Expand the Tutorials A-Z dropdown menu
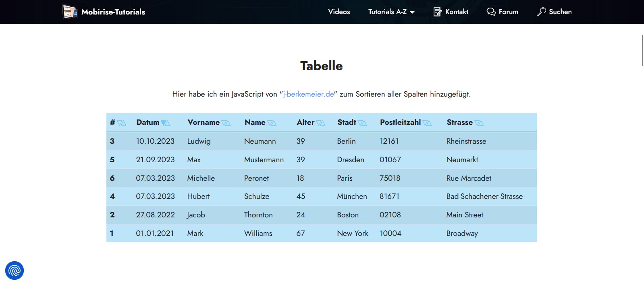The height and width of the screenshot is (285, 644). click(x=391, y=12)
